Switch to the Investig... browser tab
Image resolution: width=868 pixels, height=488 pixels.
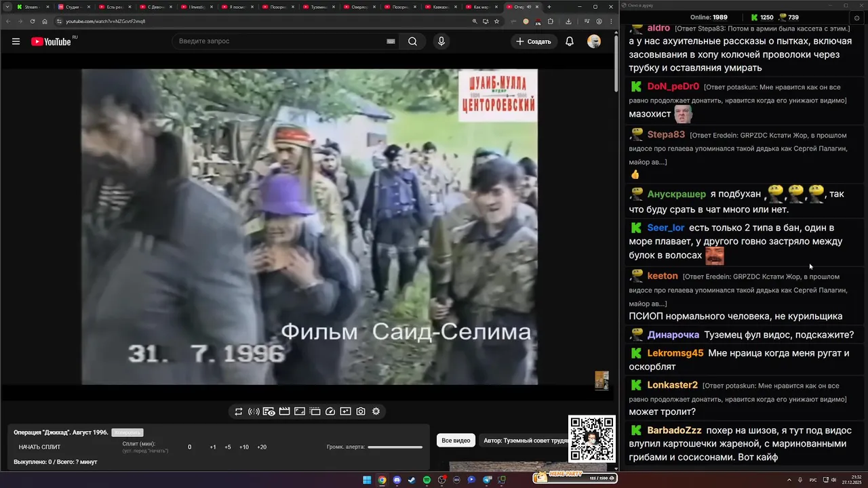click(195, 7)
